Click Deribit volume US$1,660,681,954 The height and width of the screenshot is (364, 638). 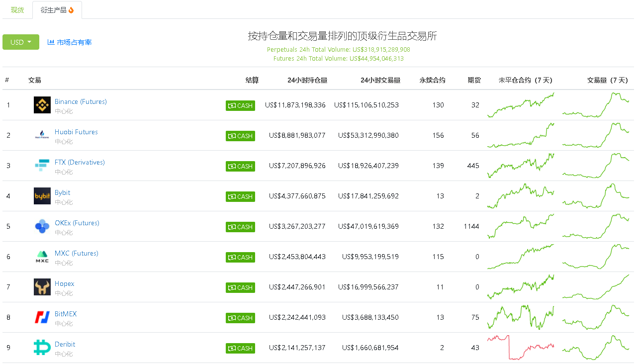click(370, 348)
